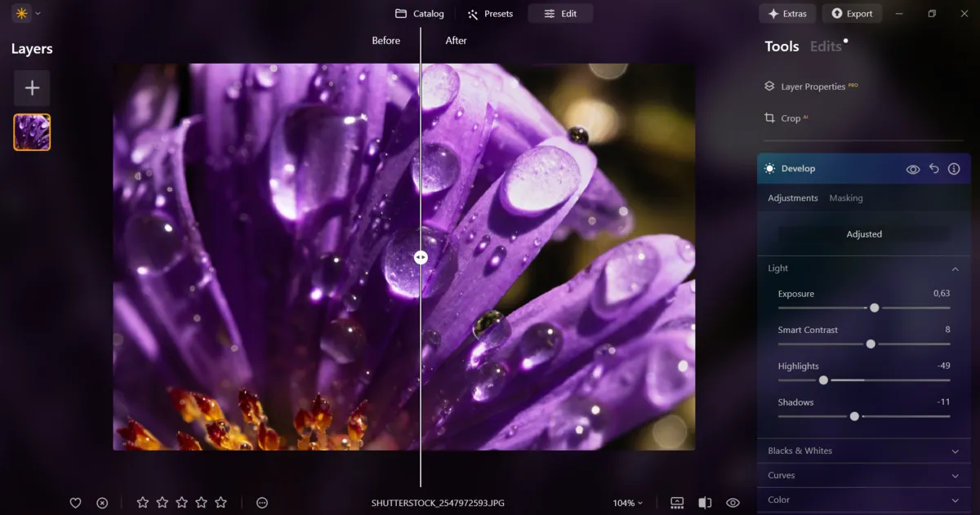Switch to the Presets view
Viewport: 980px width, 515px height.
(490, 13)
